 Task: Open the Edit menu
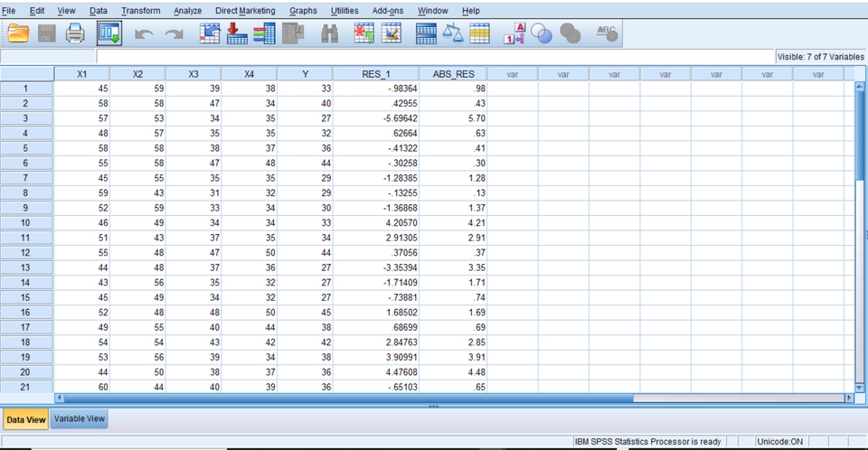37,11
